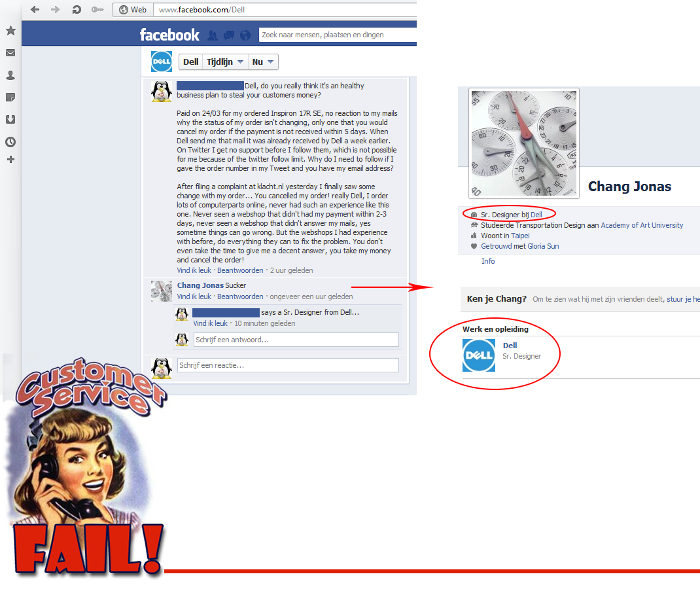Open the Notes panel icon
700x589 pixels.
[x=10, y=98]
